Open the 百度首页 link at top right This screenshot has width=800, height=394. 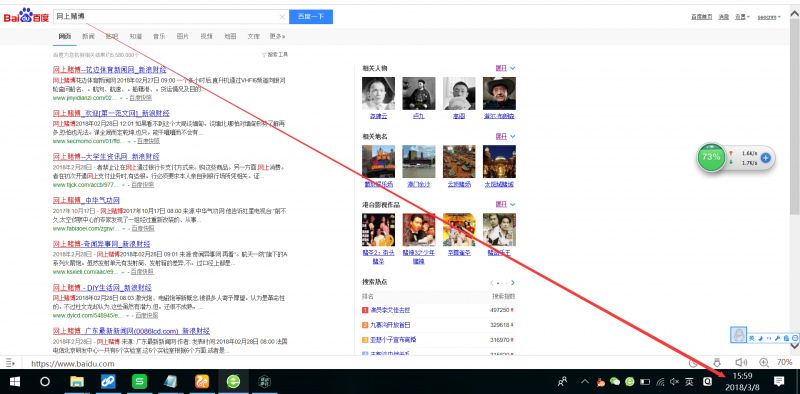pos(702,17)
